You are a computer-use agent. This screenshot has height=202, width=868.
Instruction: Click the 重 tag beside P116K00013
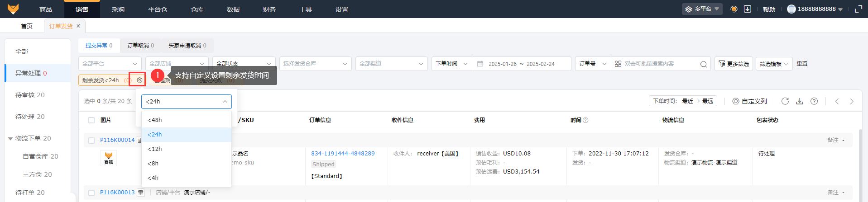[141, 193]
